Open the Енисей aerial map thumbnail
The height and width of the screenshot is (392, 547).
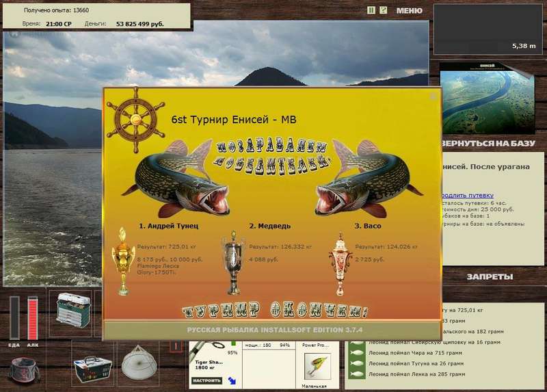[x=487, y=99]
